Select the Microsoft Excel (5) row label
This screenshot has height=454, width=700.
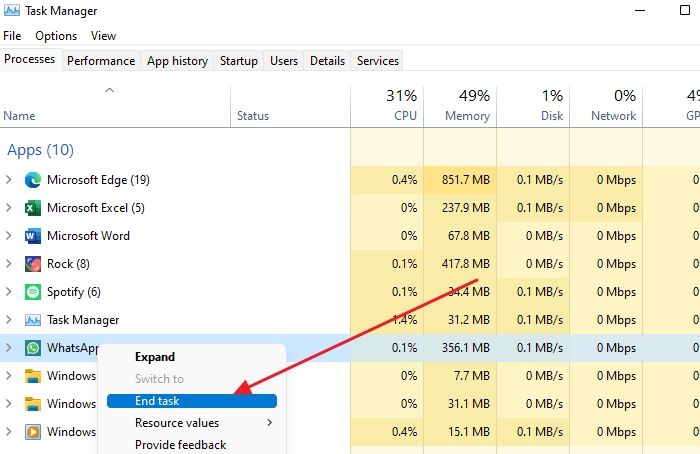coord(96,208)
